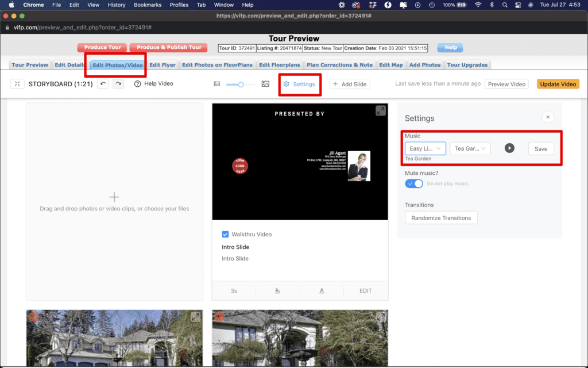Play the Tea Garden music preview
This screenshot has width=588, height=368.
pyautogui.click(x=509, y=148)
